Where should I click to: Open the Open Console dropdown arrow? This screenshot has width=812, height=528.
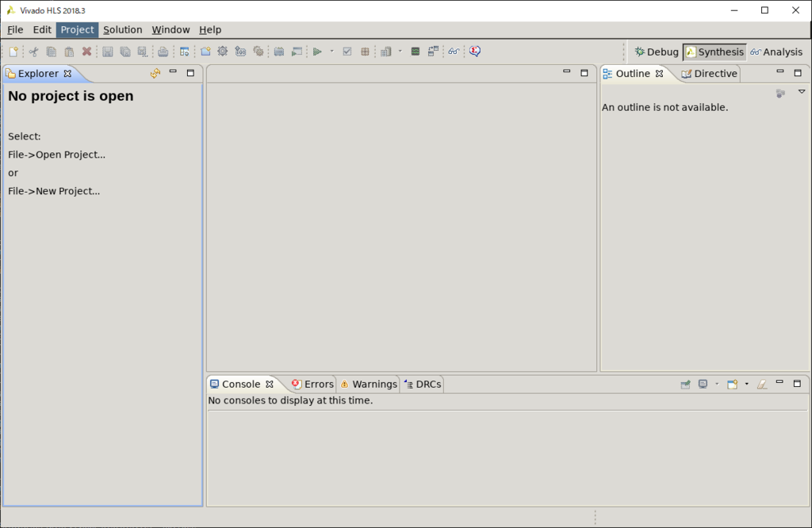point(747,384)
